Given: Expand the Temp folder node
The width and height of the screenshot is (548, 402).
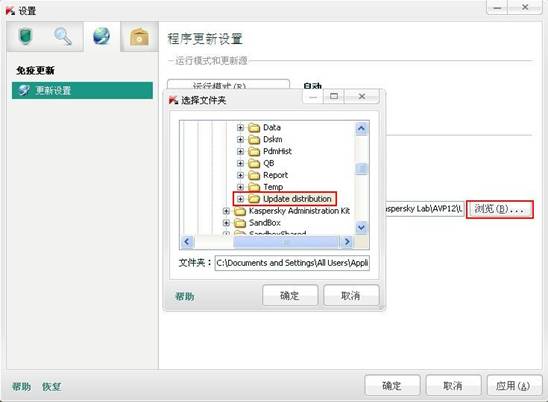Looking at the screenshot, I should coord(240,187).
